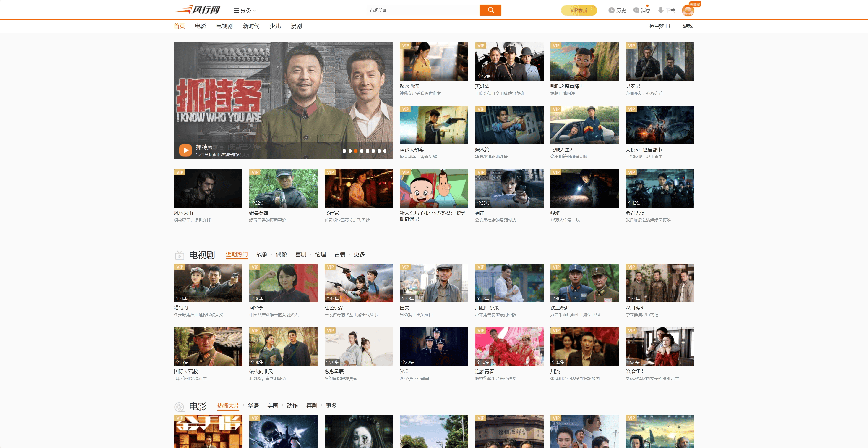The width and height of the screenshot is (868, 448).
Task: Open the 风林火山 thumbnail
Action: click(x=208, y=188)
